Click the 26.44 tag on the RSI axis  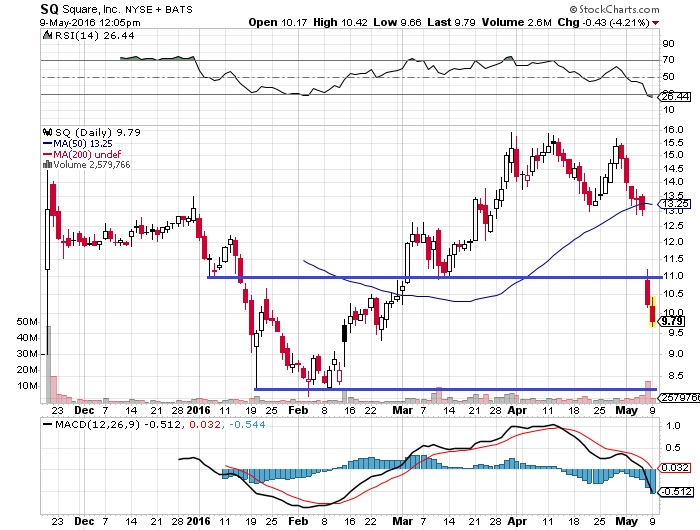click(x=675, y=97)
